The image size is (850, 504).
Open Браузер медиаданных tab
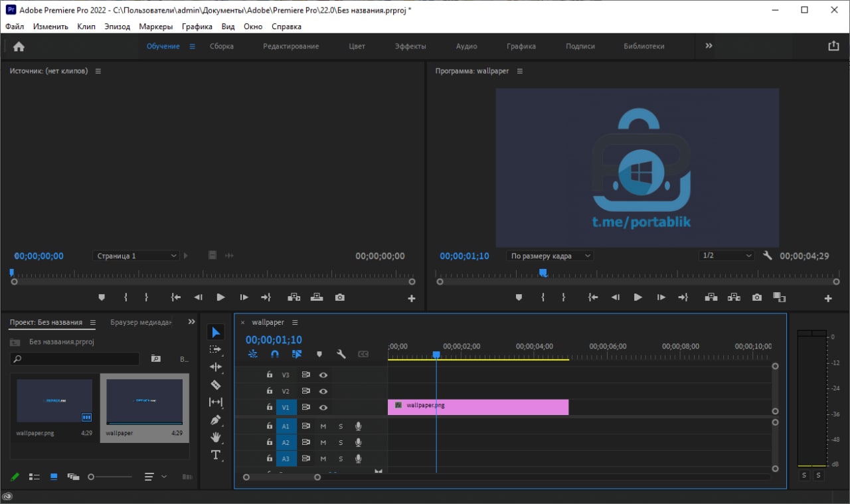(141, 323)
